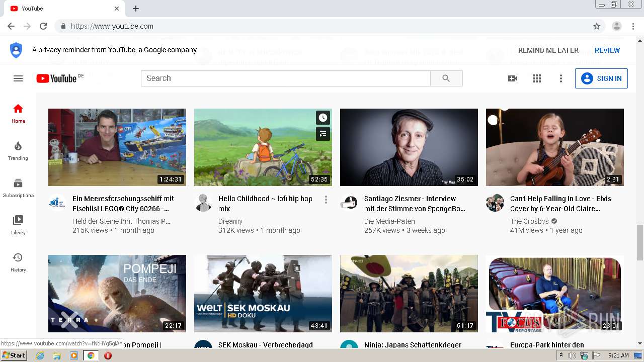The image size is (644, 362).
Task: Open Europa-Park Focus TV thumbnail
Action: point(555,294)
